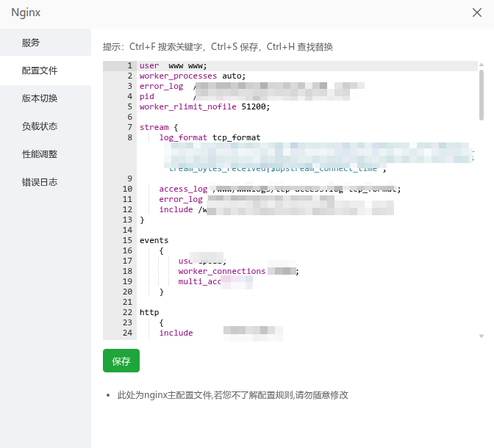The image size is (494, 448).
Task: Close the Nginx dialog
Action: (x=476, y=12)
